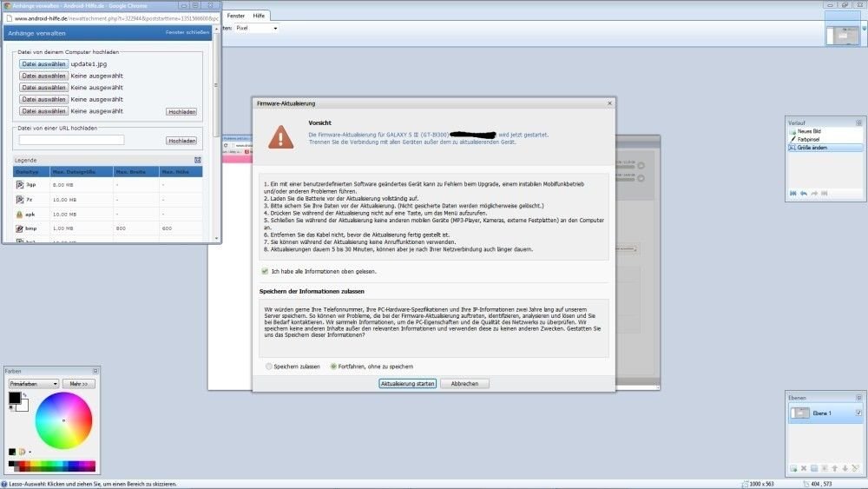Open the Fenster menu

click(x=236, y=16)
